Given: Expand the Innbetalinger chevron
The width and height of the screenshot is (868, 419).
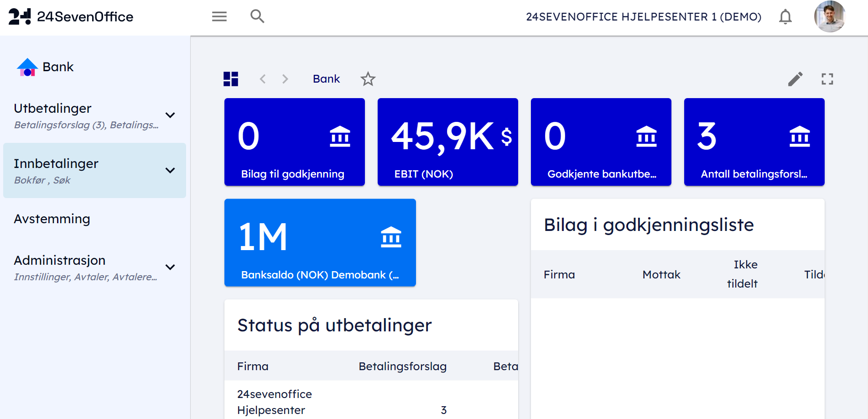Looking at the screenshot, I should (170, 170).
